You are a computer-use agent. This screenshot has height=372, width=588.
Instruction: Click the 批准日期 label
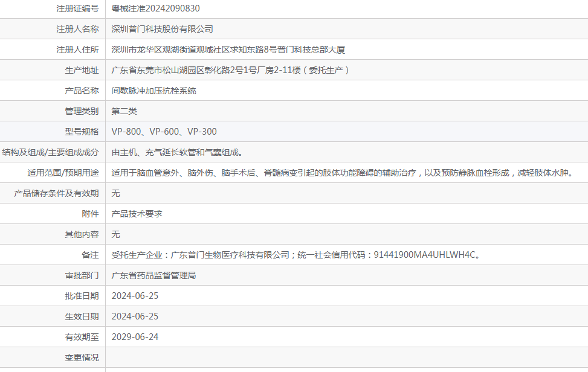[x=82, y=296]
